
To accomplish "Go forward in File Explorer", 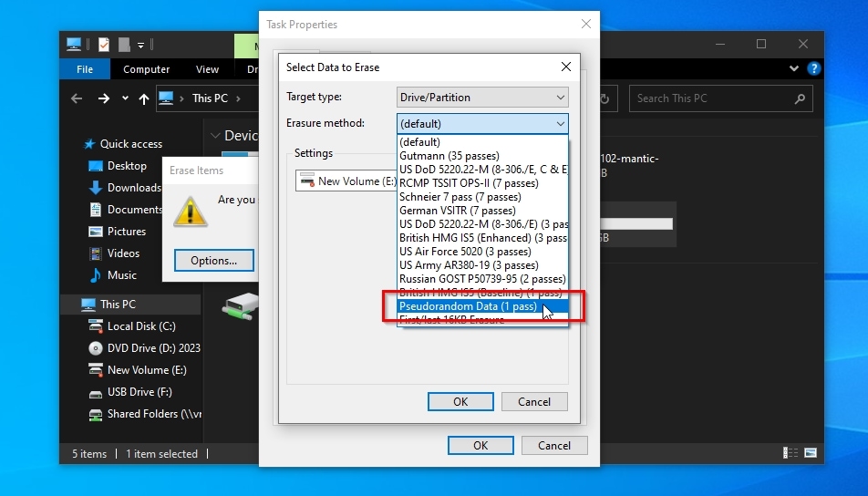I will coord(104,98).
